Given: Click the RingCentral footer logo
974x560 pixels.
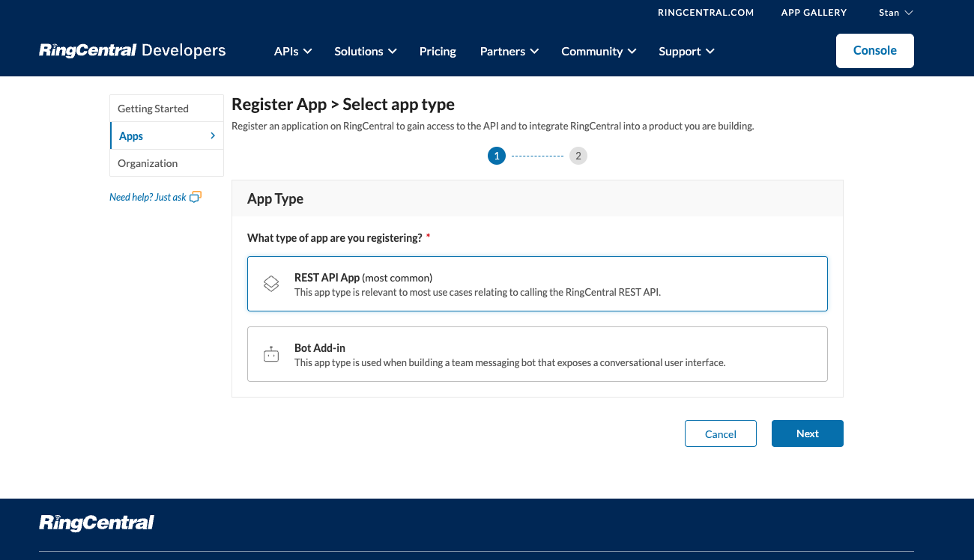Looking at the screenshot, I should pyautogui.click(x=97, y=523).
